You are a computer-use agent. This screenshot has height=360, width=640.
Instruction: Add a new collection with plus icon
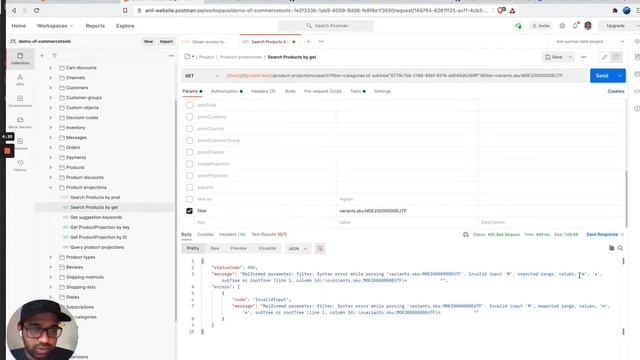pyautogui.click(x=42, y=56)
